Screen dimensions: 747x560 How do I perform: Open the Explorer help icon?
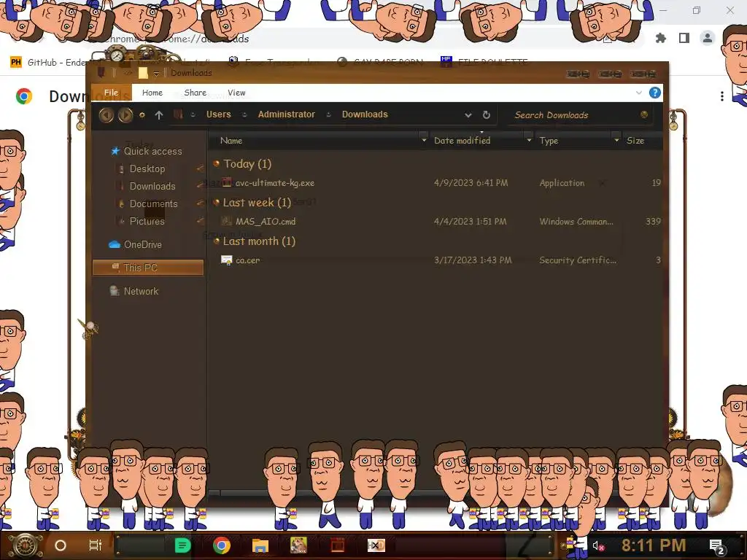pyautogui.click(x=655, y=93)
